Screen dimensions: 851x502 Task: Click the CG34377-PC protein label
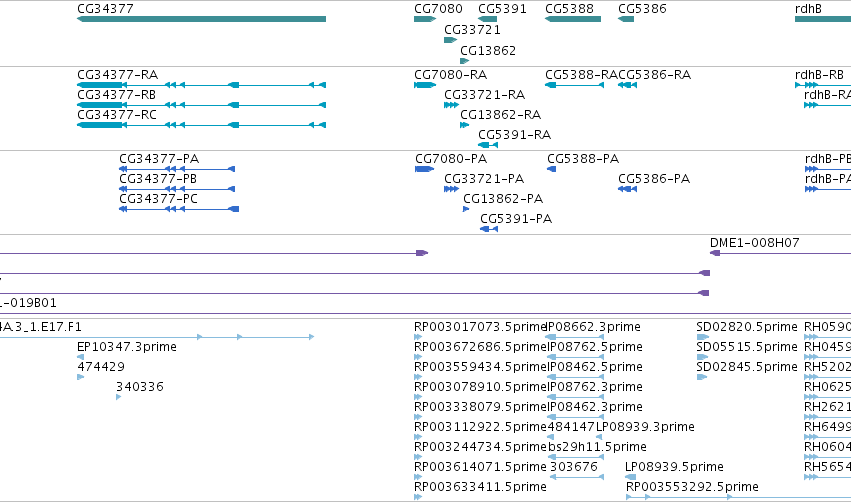click(x=158, y=199)
